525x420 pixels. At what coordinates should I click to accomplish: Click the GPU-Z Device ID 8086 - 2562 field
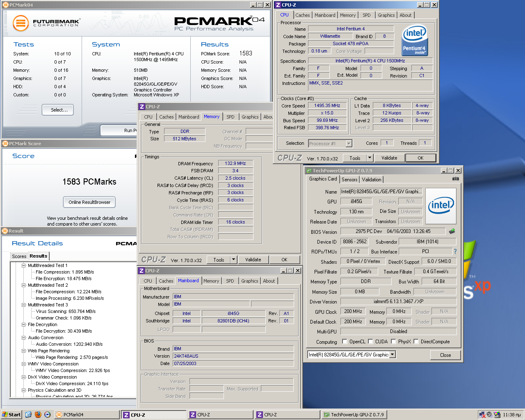(x=355, y=242)
